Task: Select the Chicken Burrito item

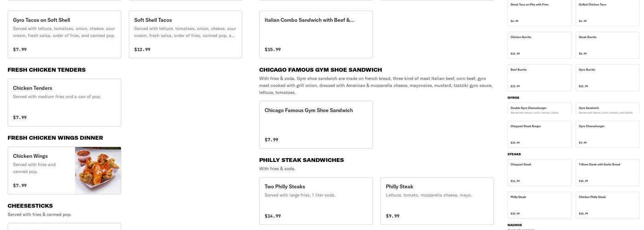Action: point(540,45)
